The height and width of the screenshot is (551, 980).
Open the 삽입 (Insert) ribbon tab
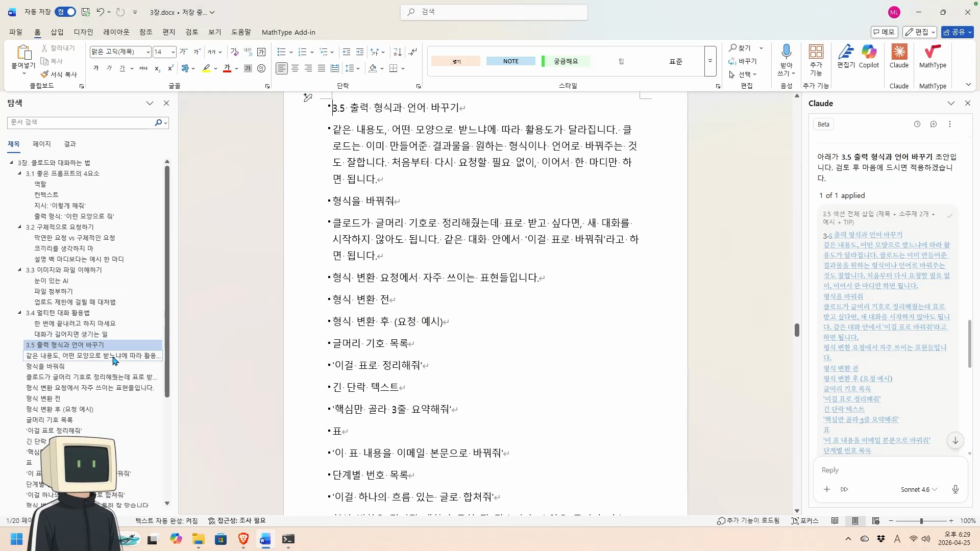(57, 32)
